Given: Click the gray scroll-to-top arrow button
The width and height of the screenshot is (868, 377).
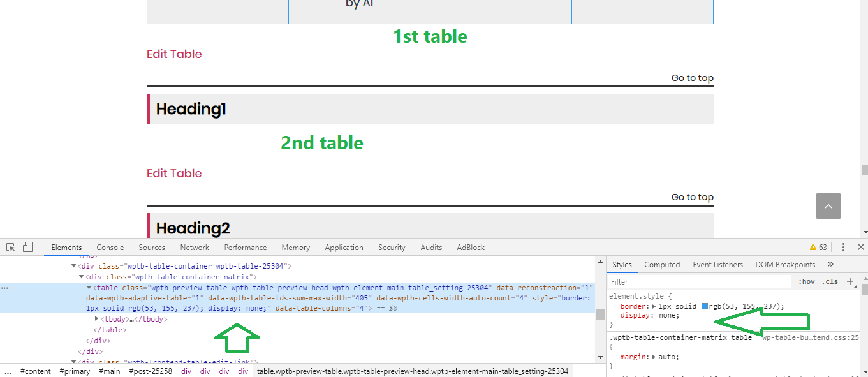Looking at the screenshot, I should point(828,206).
